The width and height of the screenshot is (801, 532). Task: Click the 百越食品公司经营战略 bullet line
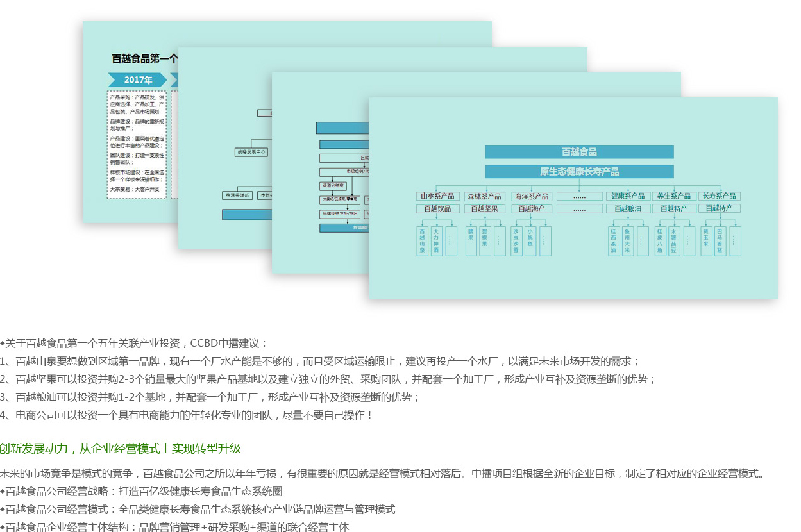141,492
